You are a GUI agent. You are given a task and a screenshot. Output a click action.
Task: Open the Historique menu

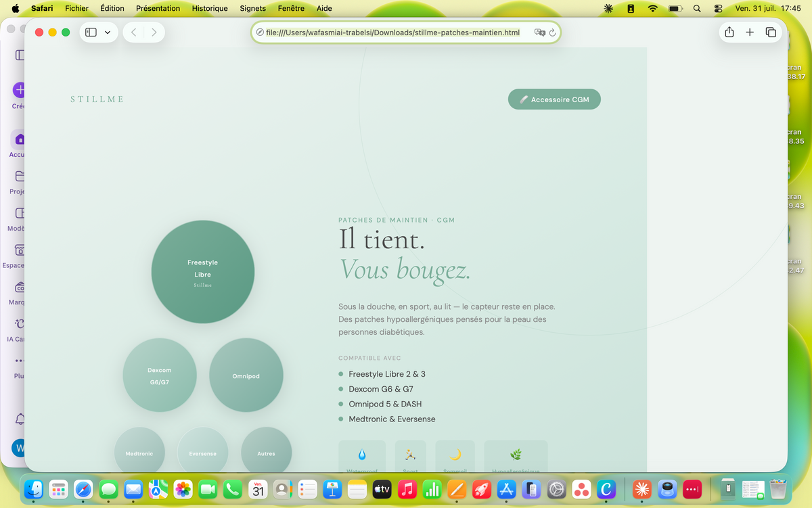pyautogui.click(x=210, y=9)
